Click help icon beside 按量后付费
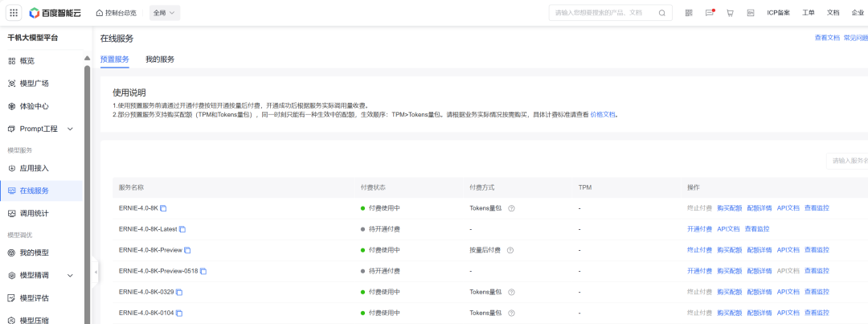 point(510,250)
